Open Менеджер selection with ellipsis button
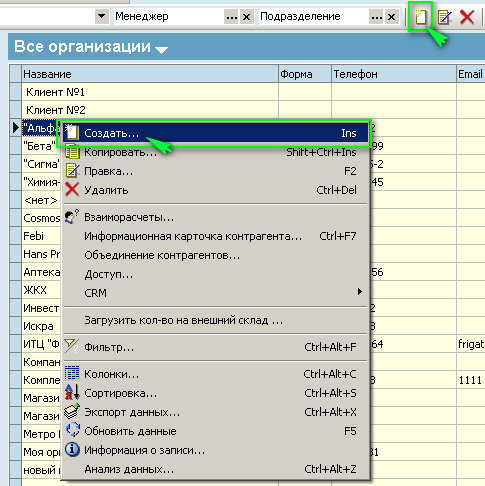Viewport: 485px width, 486px height. pos(231,17)
